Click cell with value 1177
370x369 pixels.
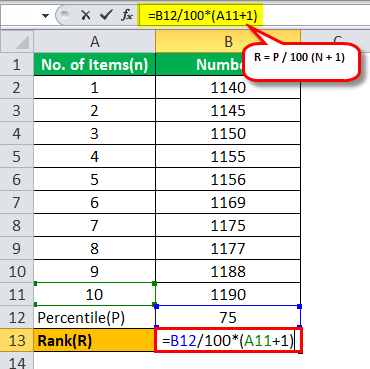click(228, 248)
